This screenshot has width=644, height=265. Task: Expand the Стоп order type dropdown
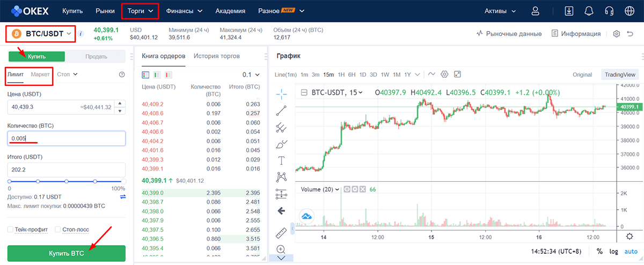[x=68, y=74]
